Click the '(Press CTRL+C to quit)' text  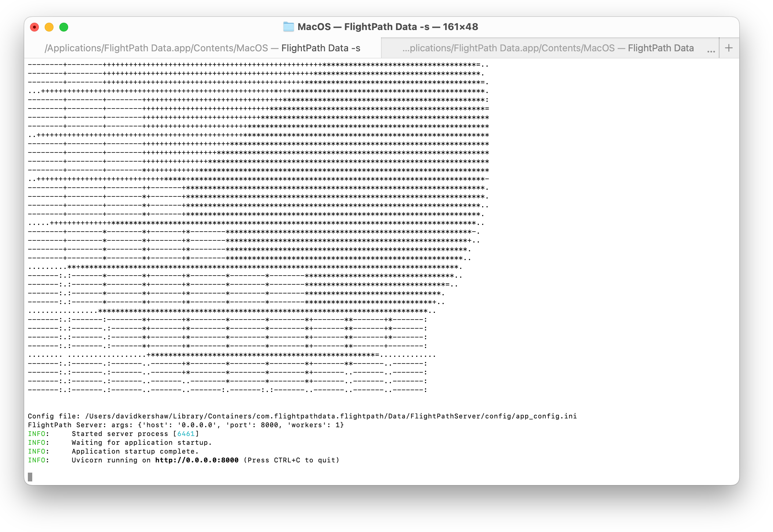click(292, 460)
